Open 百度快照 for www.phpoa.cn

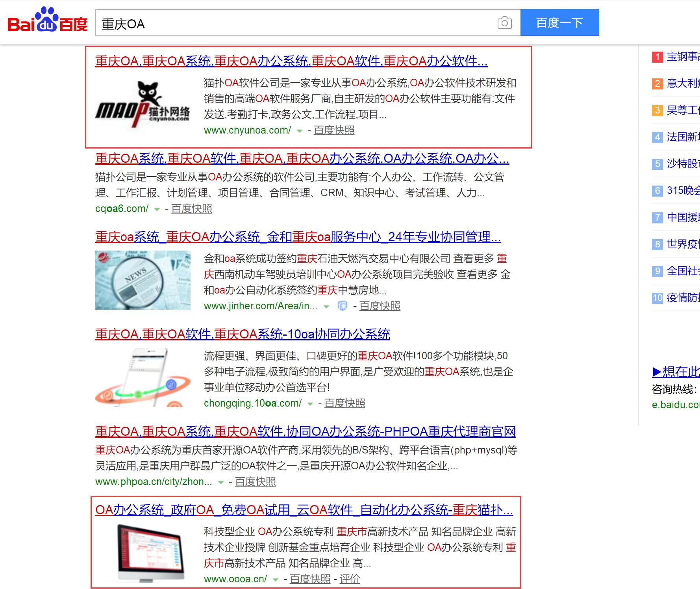pos(256,482)
